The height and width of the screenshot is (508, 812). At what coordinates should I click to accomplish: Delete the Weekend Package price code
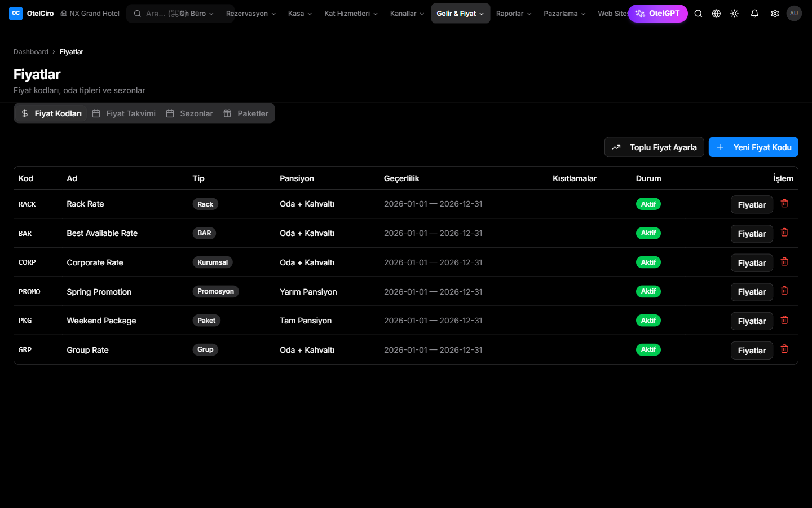tap(784, 320)
